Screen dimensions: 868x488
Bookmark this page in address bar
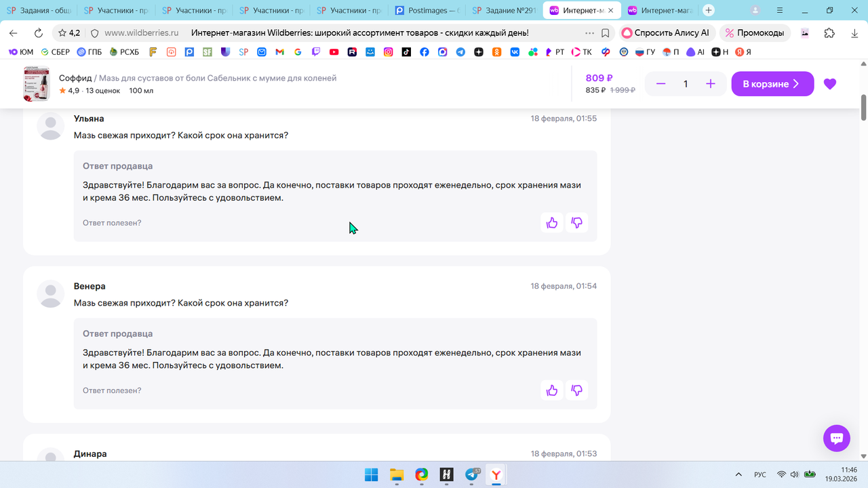coord(606,33)
